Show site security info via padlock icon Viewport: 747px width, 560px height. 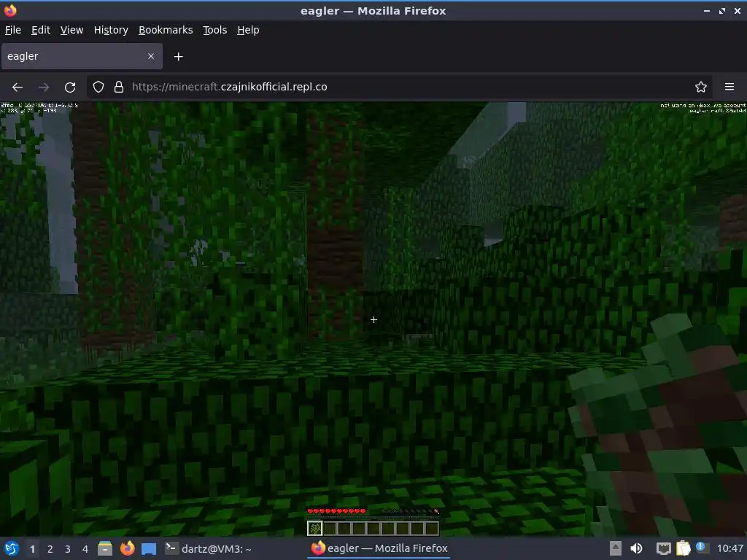[119, 87]
